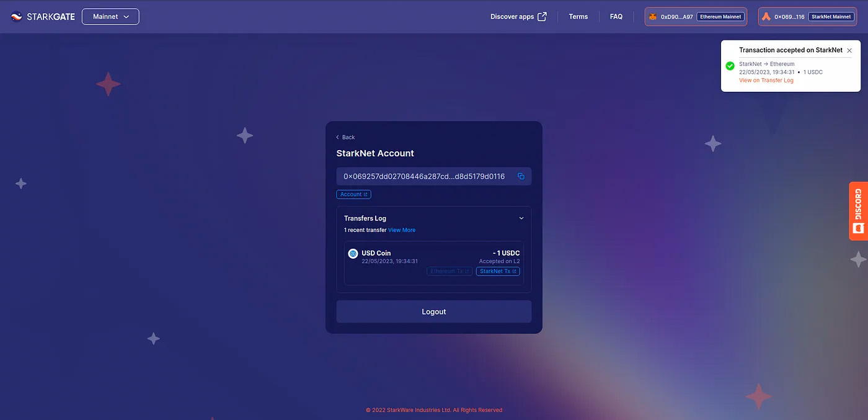Click the MetaMask fox wallet icon

pos(653,17)
